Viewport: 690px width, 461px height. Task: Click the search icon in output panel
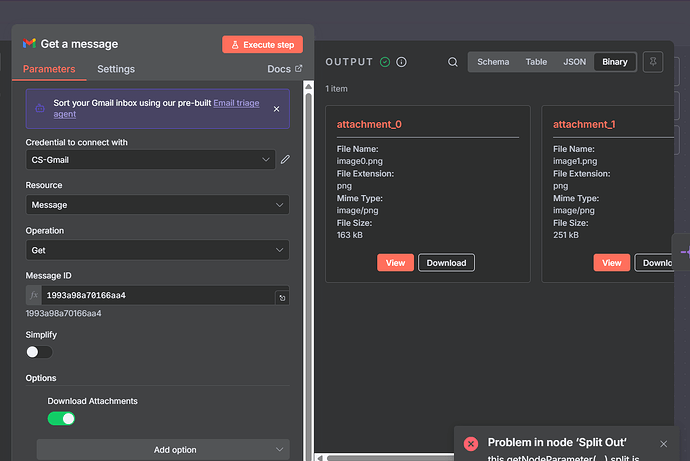[453, 62]
